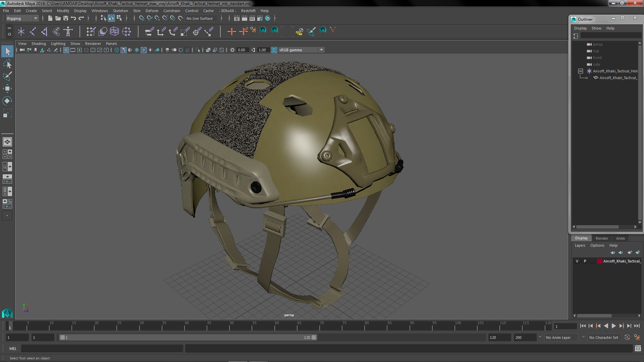Image resolution: width=644 pixels, height=362 pixels.
Task: Toggle layer playback P box
Action: (x=585, y=261)
